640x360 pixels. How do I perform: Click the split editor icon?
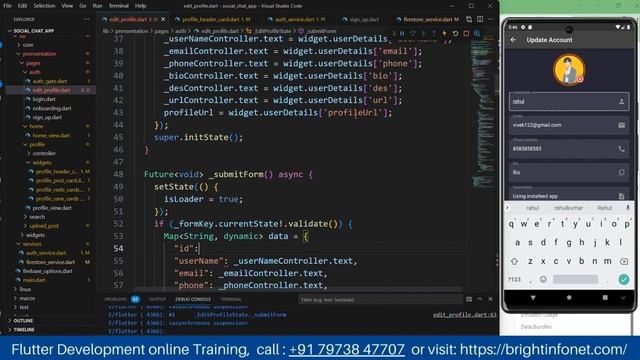480,19
